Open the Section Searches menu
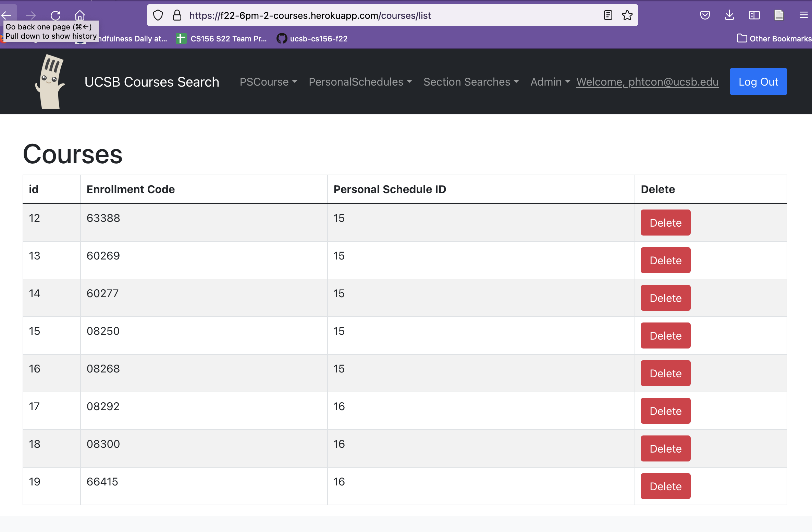 tap(471, 82)
